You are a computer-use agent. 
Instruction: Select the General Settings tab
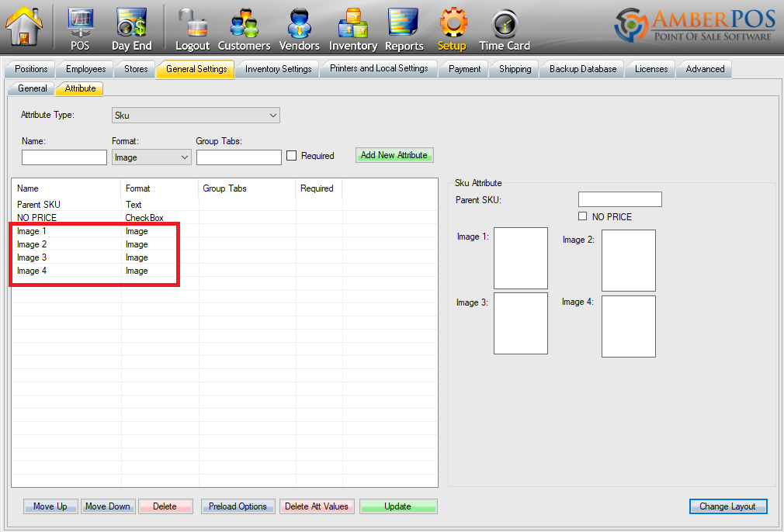click(x=196, y=69)
